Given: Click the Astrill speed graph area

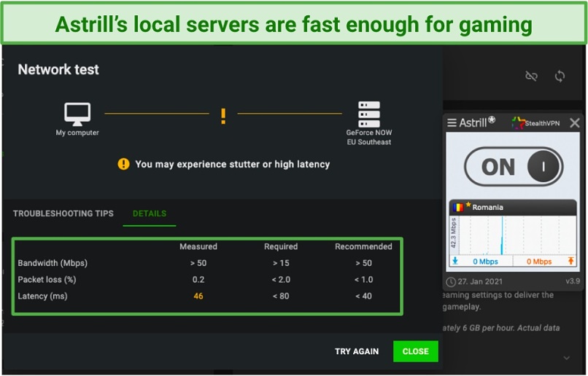Looking at the screenshot, I should click(517, 235).
